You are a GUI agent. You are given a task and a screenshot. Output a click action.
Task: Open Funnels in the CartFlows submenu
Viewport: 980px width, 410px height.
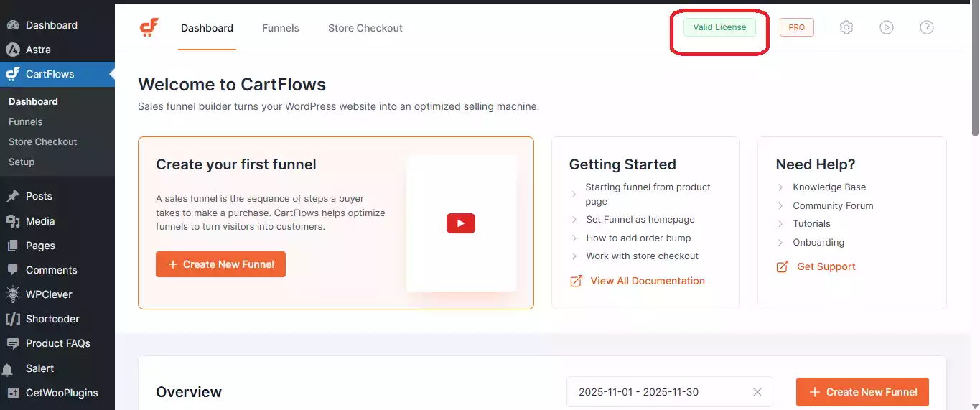[x=26, y=121]
